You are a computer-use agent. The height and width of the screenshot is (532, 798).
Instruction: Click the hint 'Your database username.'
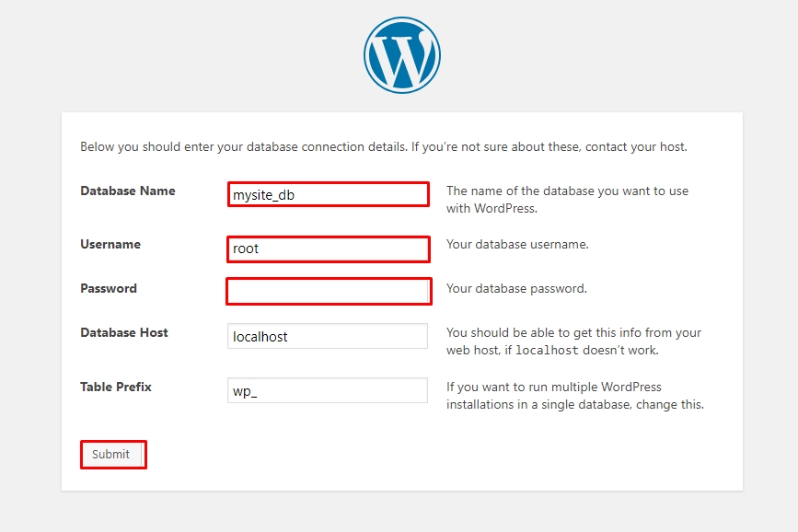coord(517,244)
